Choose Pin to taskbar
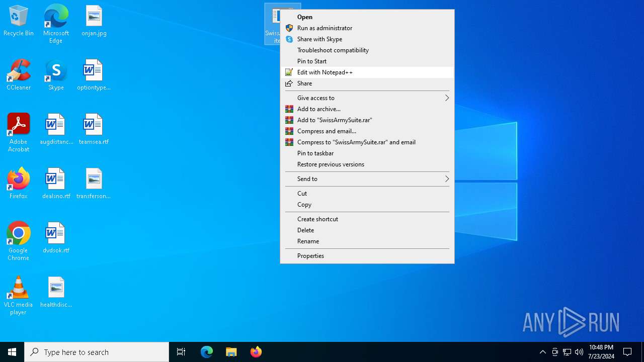Screen dimensions: 644x362 pyautogui.click(x=367, y=153)
